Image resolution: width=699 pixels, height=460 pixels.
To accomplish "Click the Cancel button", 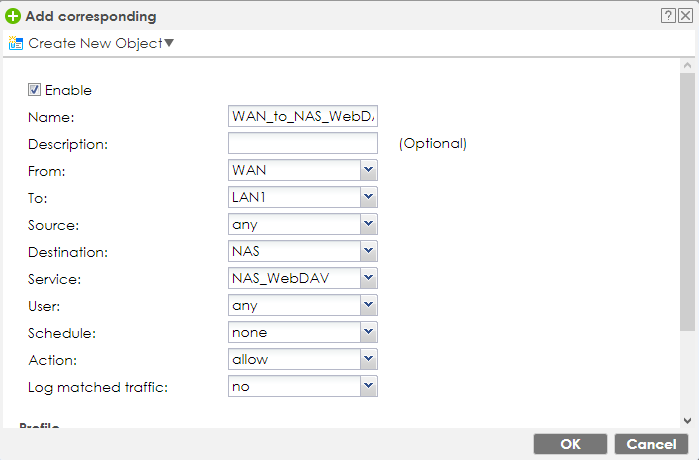I will [652, 444].
